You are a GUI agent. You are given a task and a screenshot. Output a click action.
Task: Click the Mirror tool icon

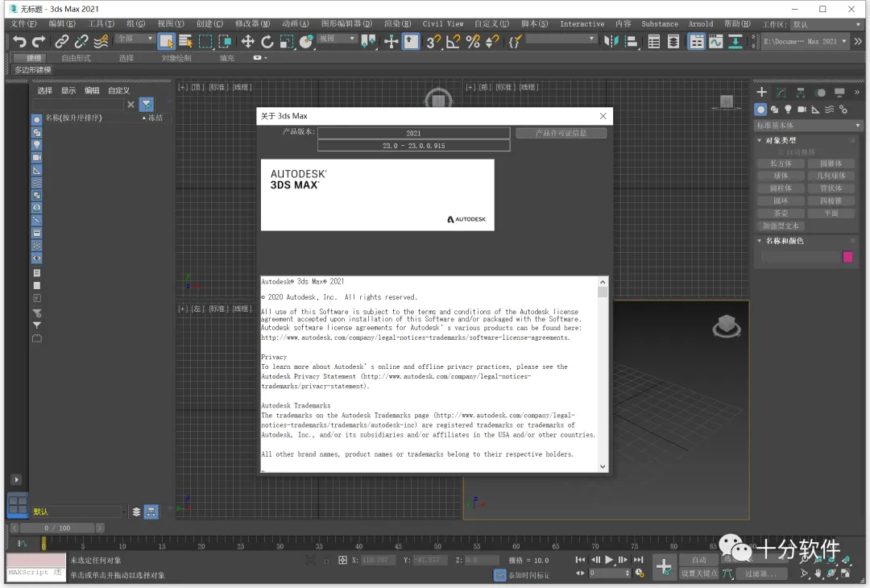pyautogui.click(x=611, y=42)
